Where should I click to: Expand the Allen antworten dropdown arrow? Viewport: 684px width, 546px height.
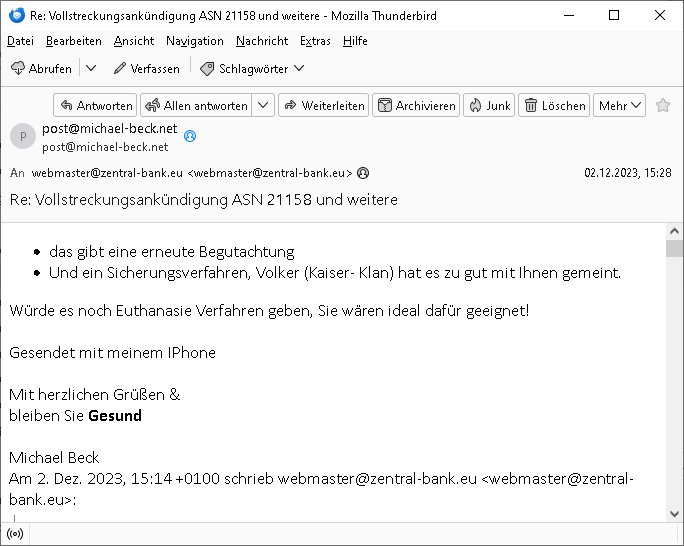click(263, 105)
